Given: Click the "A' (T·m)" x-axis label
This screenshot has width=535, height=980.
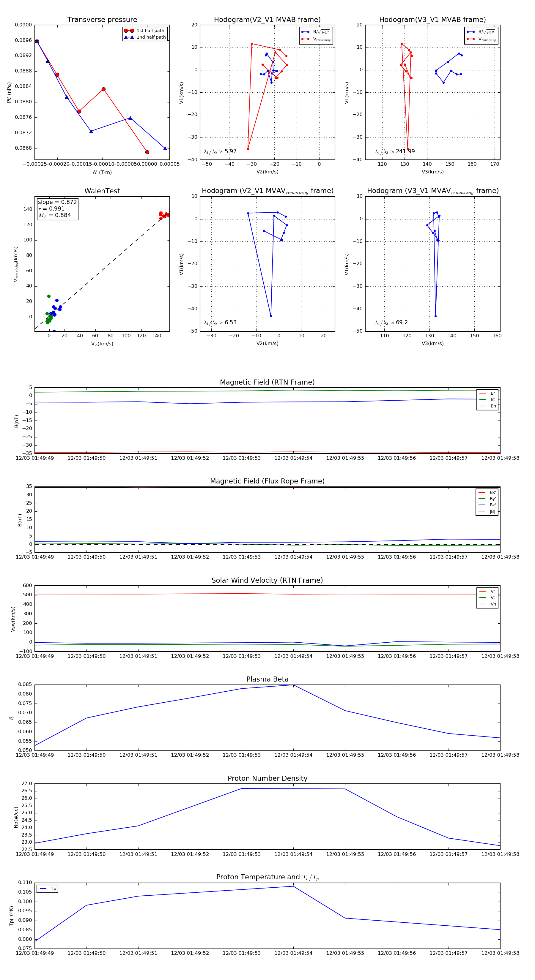Looking at the screenshot, I should pos(102,172).
